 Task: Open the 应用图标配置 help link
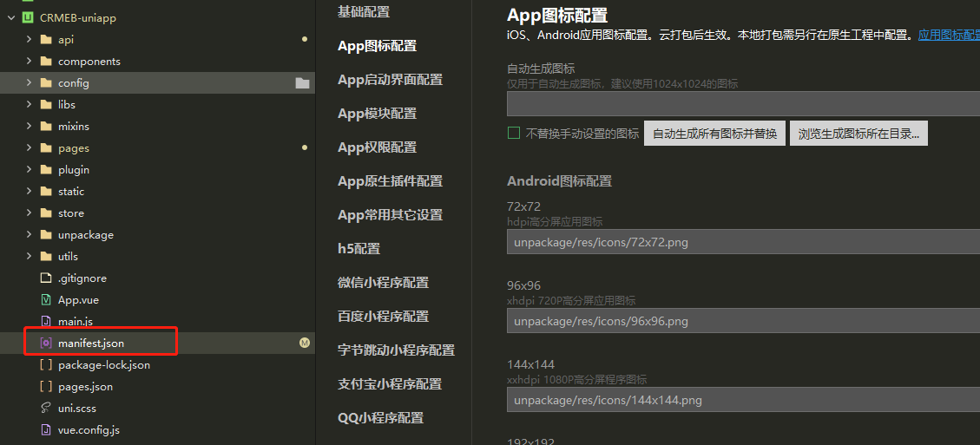pos(949,35)
